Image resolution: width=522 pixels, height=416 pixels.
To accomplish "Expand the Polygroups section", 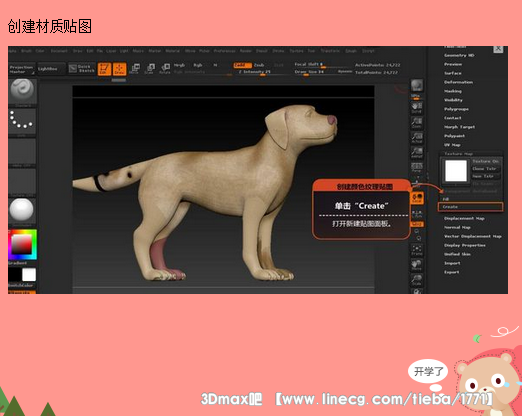I will pos(456,109).
